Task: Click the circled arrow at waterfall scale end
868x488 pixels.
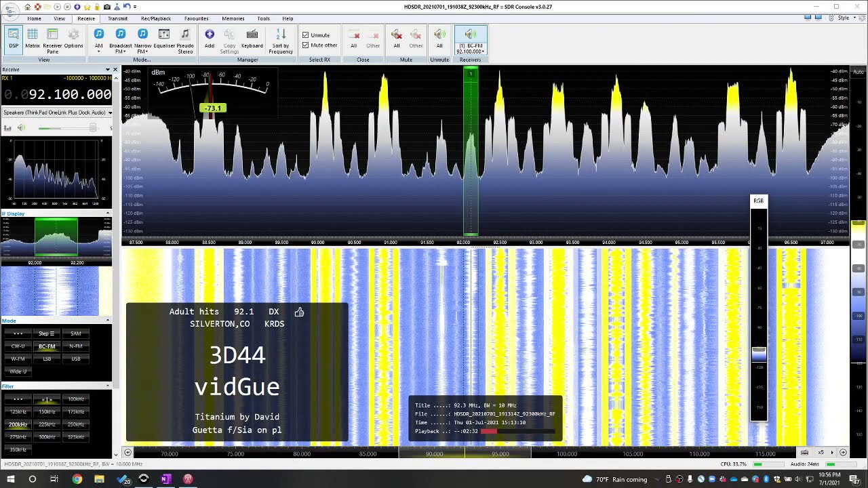Action: pos(843,452)
